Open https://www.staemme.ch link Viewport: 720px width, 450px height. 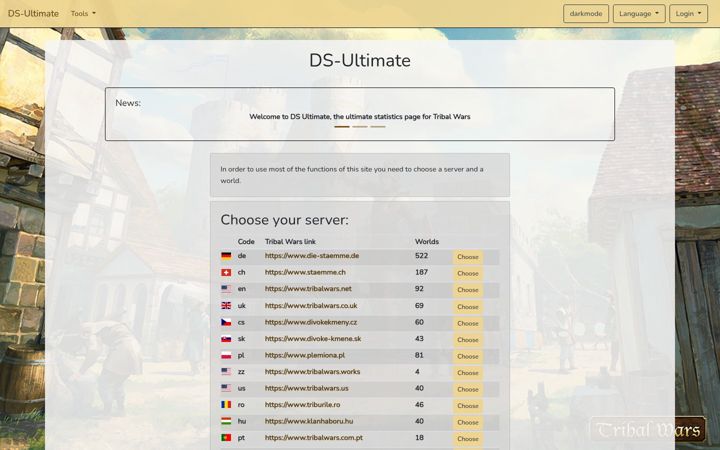pos(305,272)
